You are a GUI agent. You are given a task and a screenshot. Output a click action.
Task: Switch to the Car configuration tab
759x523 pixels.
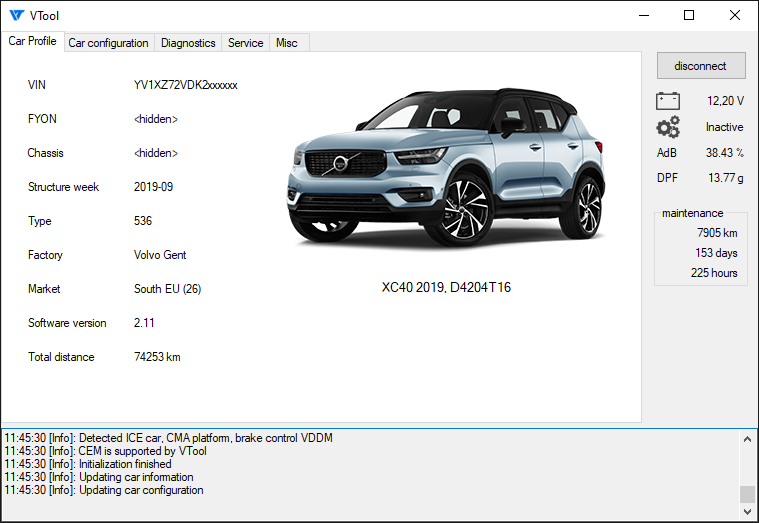tap(108, 43)
